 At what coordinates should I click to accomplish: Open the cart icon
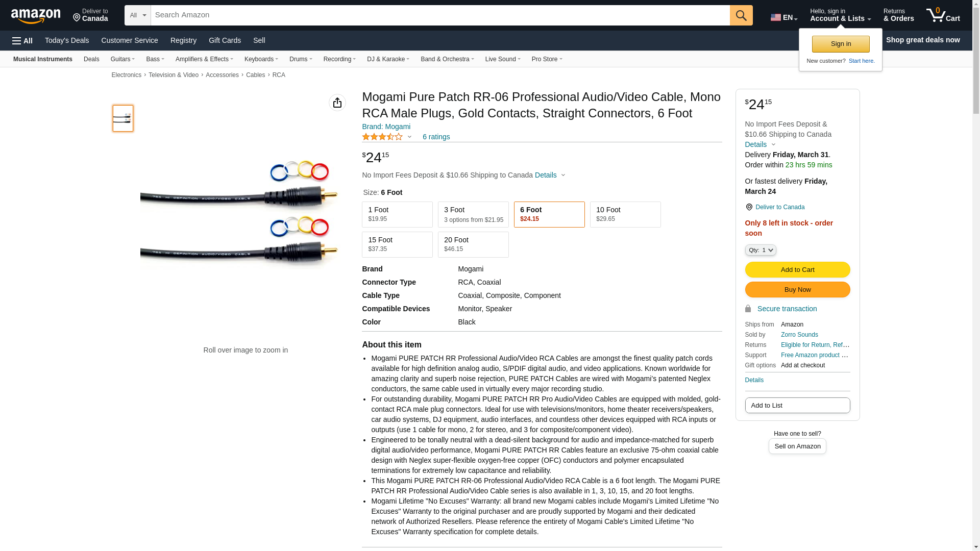tap(943, 15)
